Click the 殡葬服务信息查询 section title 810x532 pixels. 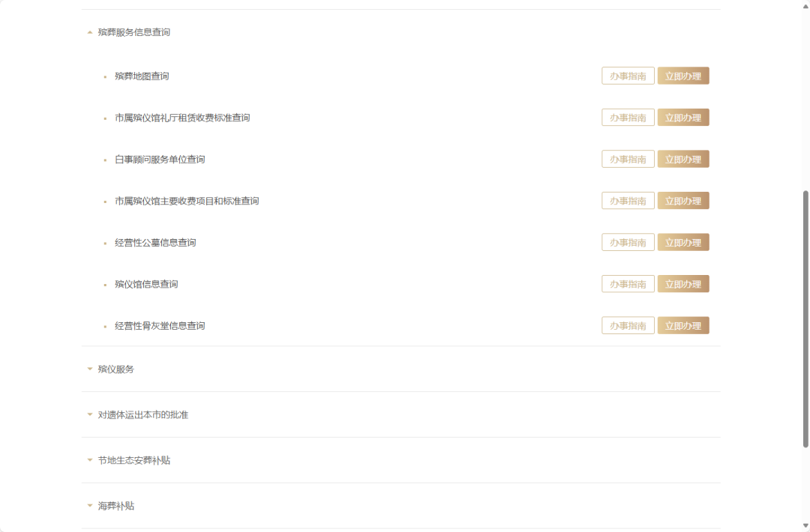coord(133,32)
